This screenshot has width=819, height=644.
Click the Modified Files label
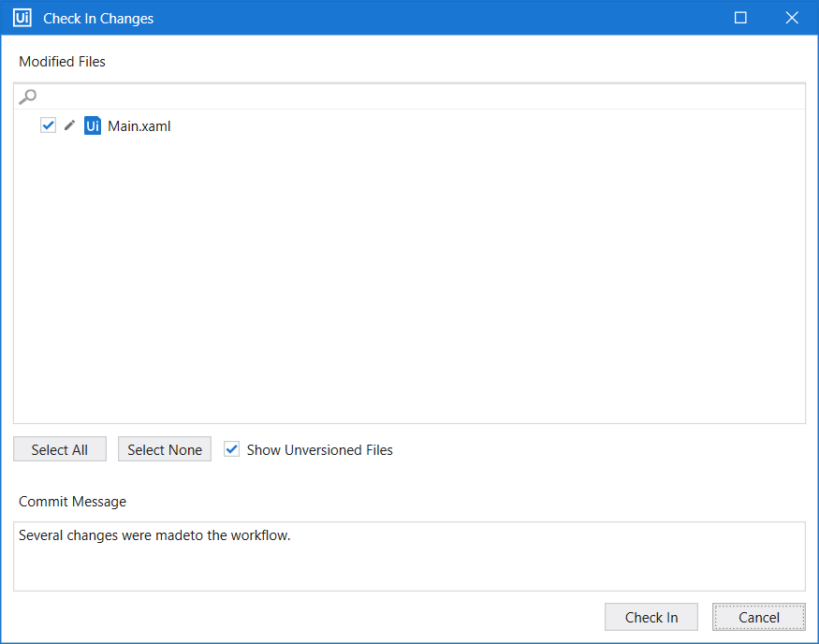(x=62, y=61)
